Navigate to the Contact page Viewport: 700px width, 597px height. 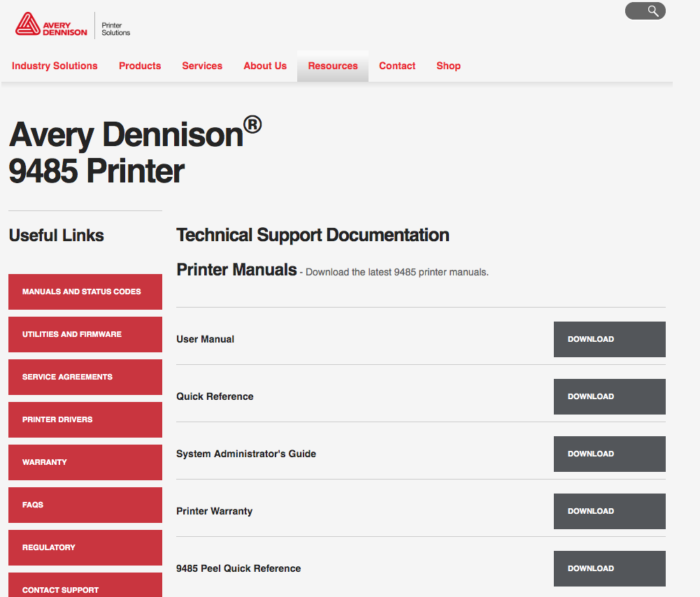point(397,66)
